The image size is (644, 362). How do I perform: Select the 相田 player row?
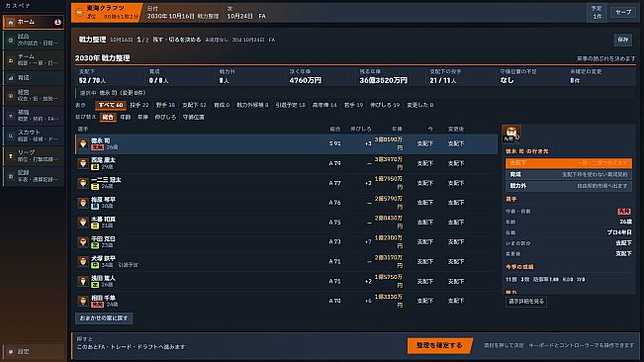[x=286, y=302]
